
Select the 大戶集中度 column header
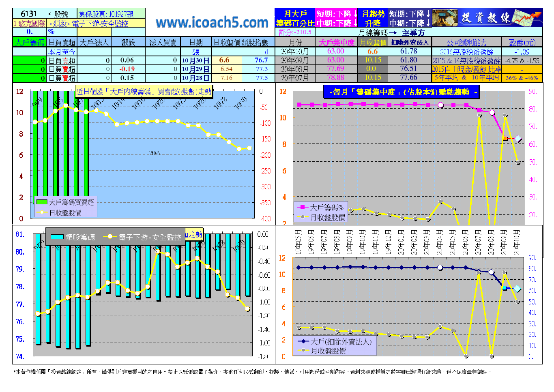[336, 42]
